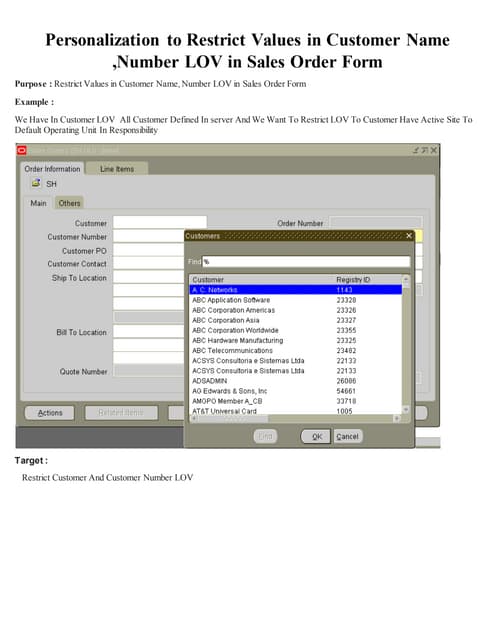This screenshot has height=640, width=495.
Task: Click registry ID 26086 value
Action: [346, 381]
